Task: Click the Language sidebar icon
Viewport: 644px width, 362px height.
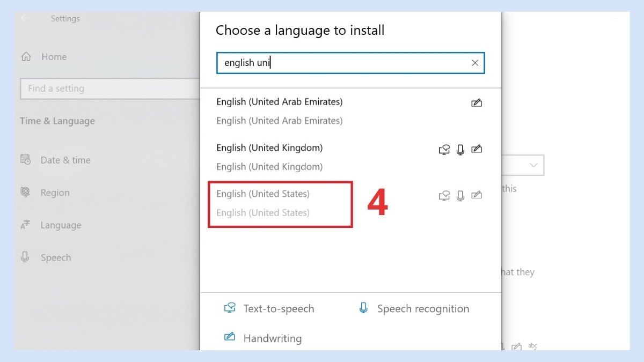Action: (x=25, y=225)
